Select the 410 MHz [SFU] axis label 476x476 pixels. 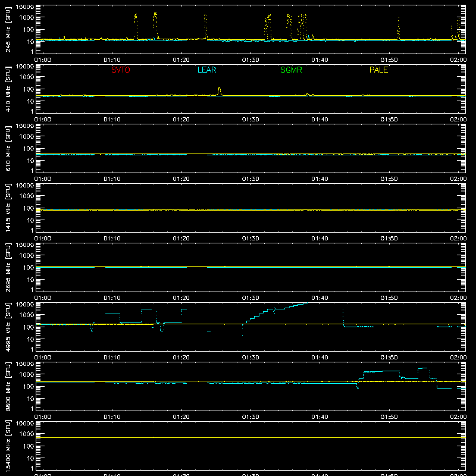point(8,89)
